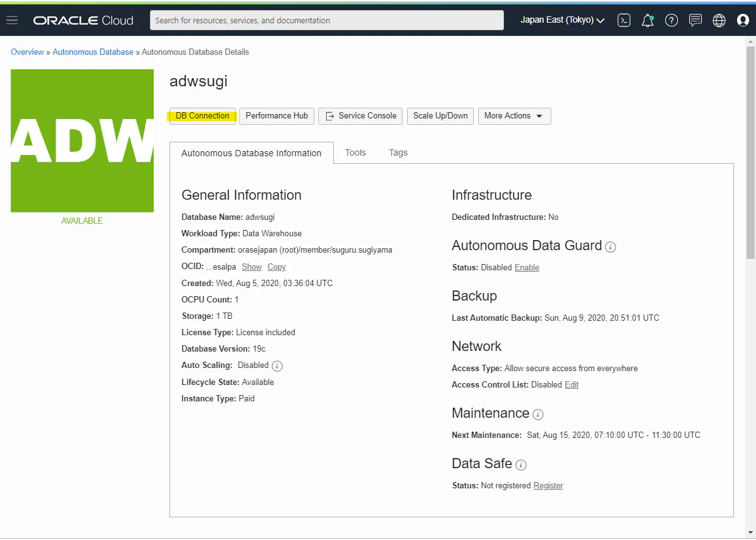This screenshot has width=756, height=540.
Task: Show Auto Scaling info icon
Action: pos(277,366)
